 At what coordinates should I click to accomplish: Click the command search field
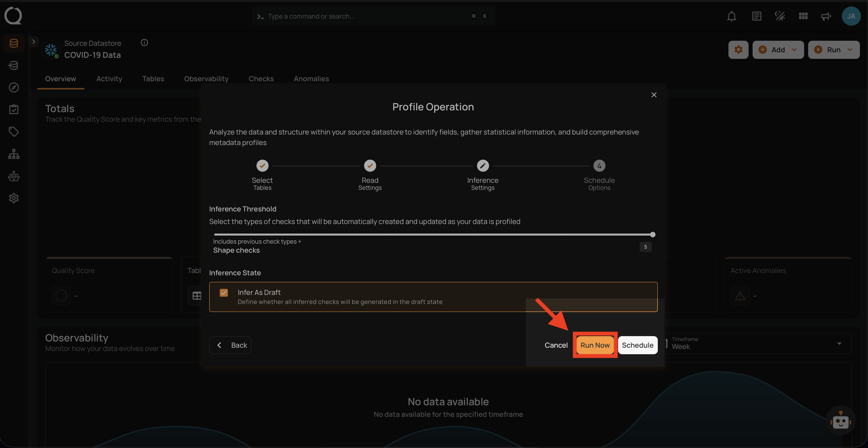371,16
